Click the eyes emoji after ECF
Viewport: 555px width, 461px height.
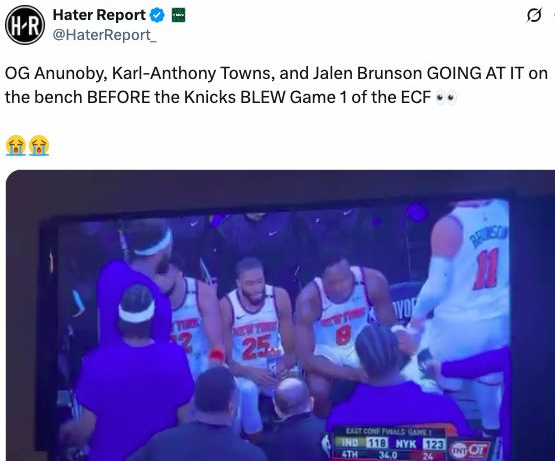tap(446, 97)
